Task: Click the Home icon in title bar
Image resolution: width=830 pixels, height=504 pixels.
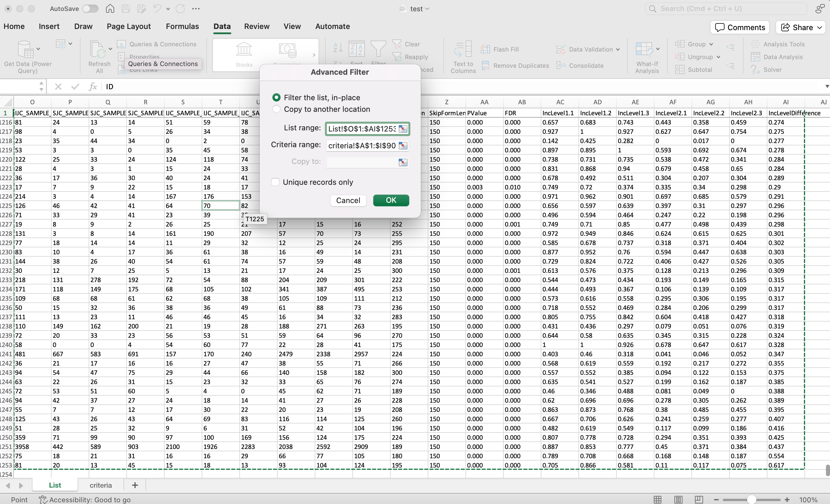Action: coord(110,9)
